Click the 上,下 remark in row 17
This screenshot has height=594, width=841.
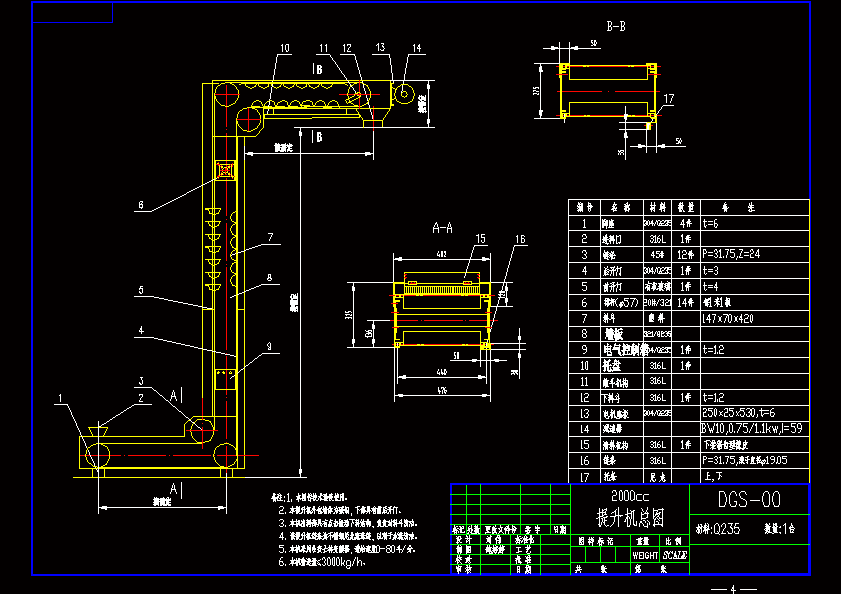pos(711,477)
